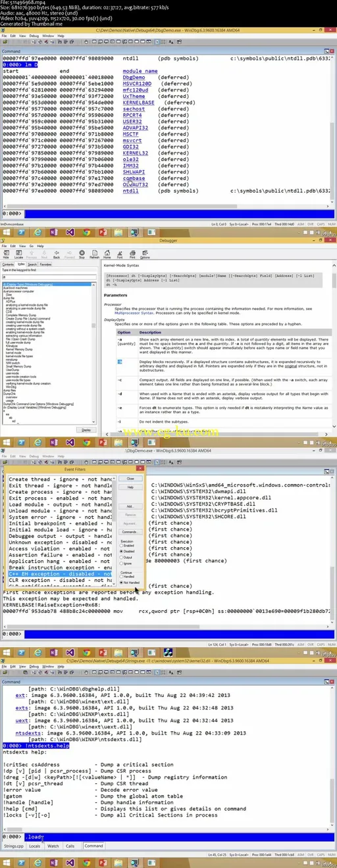This screenshot has width=337, height=868.
Task: Select Ignore execution option in Event Filters
Action: [124, 564]
